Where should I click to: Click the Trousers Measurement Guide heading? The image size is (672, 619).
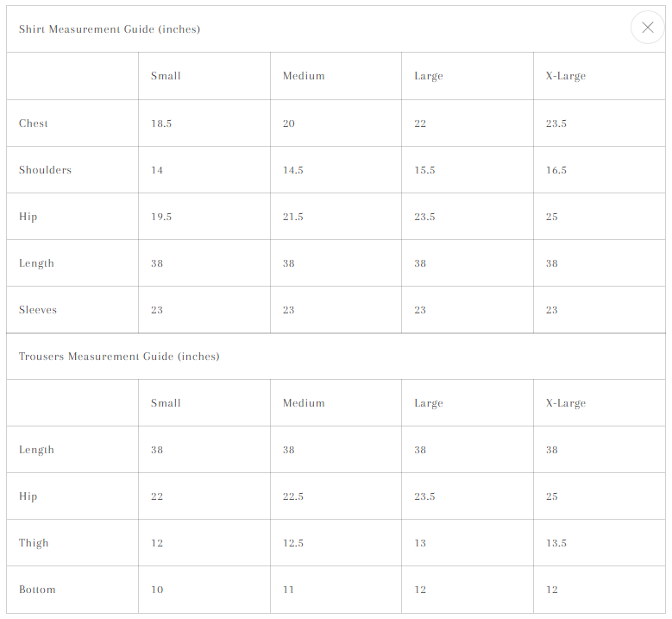119,357
